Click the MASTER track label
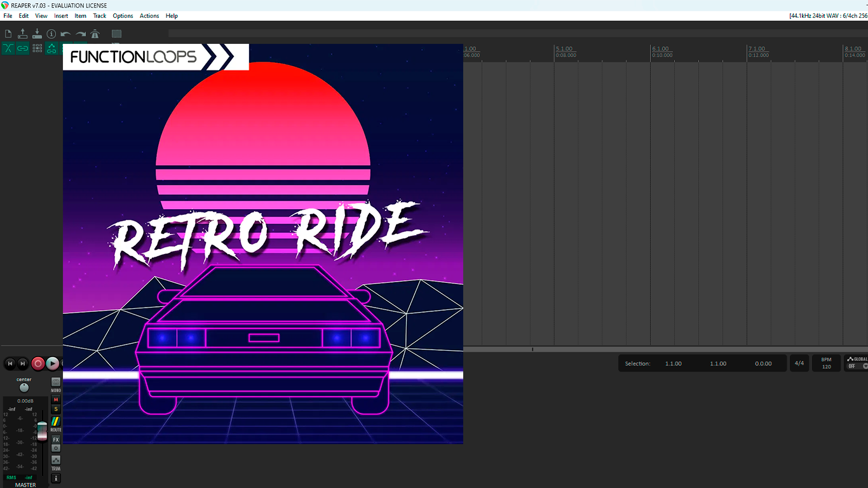Viewport: 868px width, 488px height. pyautogui.click(x=25, y=485)
